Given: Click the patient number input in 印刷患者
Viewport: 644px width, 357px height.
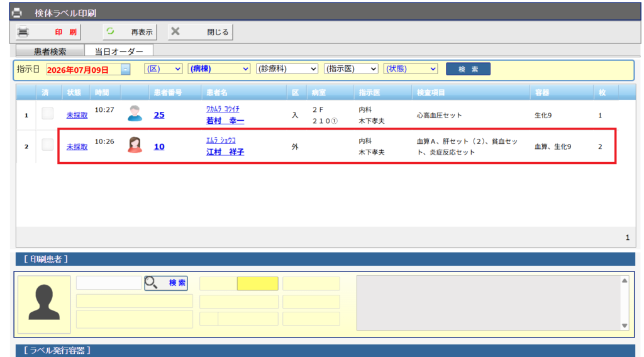Looking at the screenshot, I should [109, 283].
